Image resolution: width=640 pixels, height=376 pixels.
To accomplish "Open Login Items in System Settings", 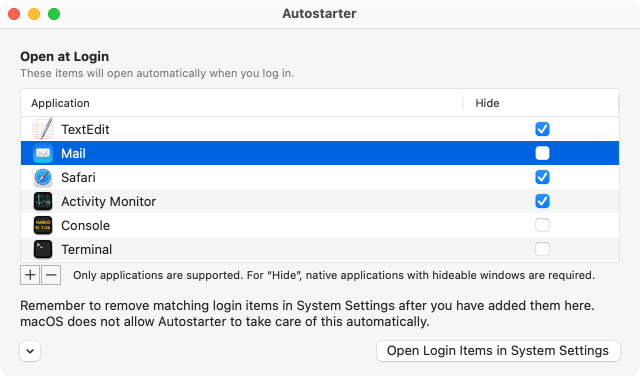I will [498, 351].
